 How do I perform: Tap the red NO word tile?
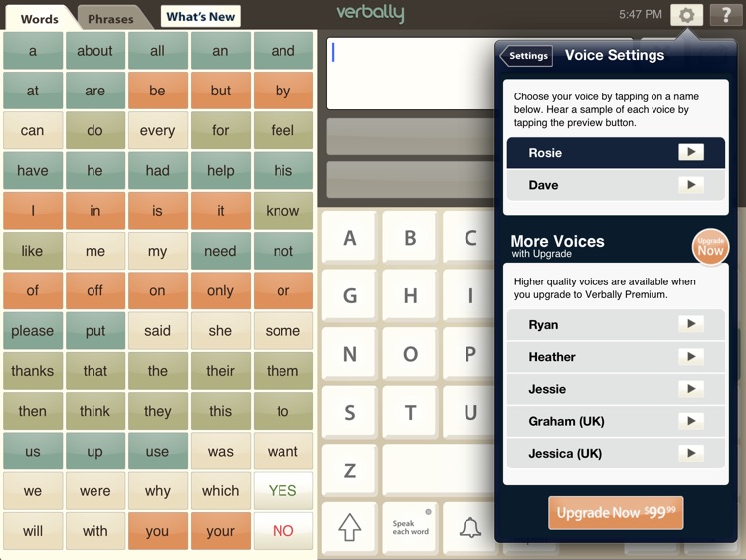point(282,530)
